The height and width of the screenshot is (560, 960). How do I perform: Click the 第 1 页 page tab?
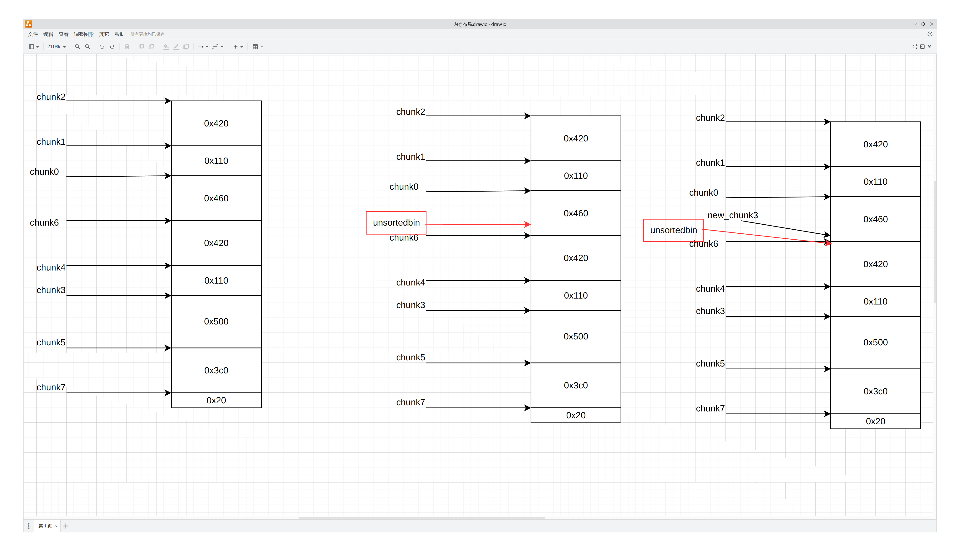[45, 526]
